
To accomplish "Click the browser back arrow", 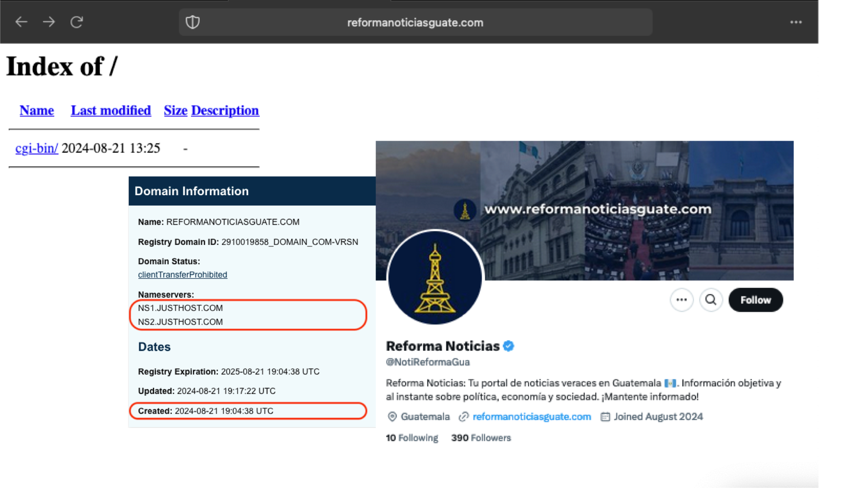I will tap(21, 22).
